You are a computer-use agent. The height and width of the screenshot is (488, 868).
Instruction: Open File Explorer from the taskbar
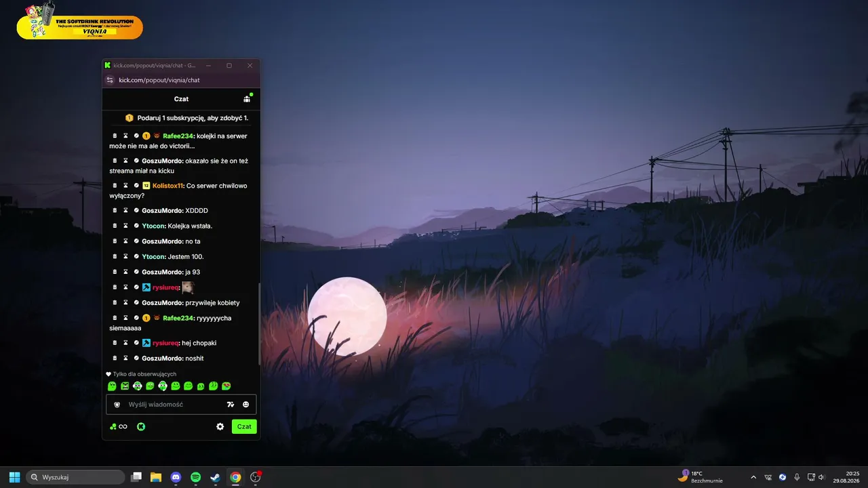(x=156, y=477)
